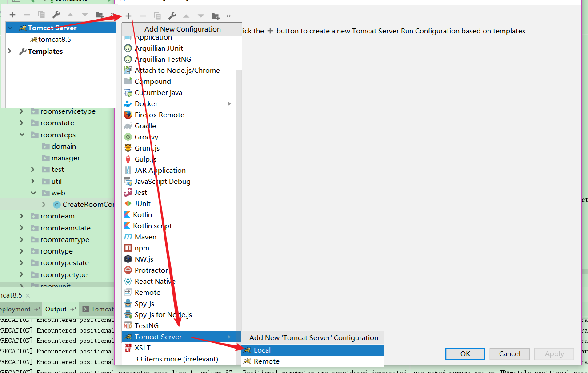588x373 pixels.
Task: Click the minus icon above the Tomcat Server tree
Action: [27, 15]
